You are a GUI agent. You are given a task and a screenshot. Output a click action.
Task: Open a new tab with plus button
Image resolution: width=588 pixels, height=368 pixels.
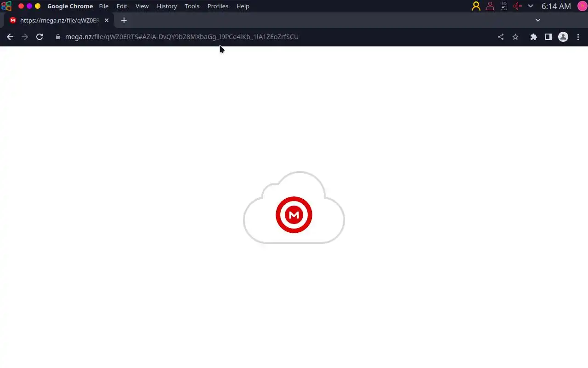[124, 20]
